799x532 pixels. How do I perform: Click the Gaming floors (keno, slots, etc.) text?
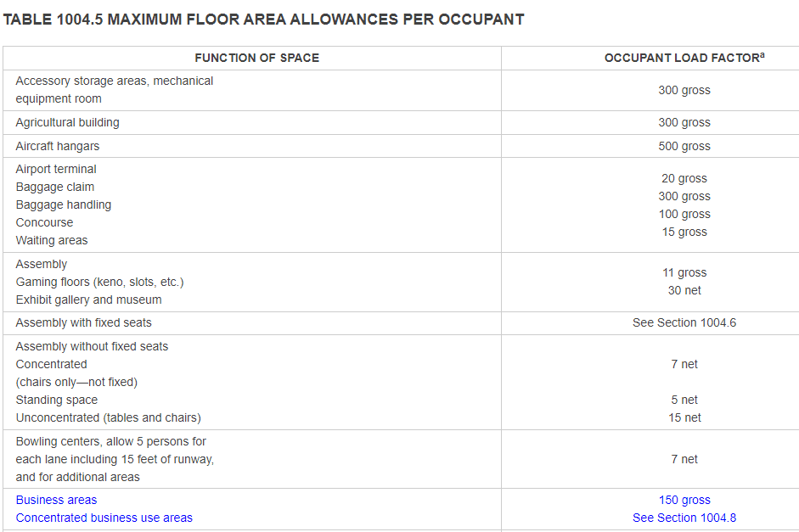coord(99,282)
